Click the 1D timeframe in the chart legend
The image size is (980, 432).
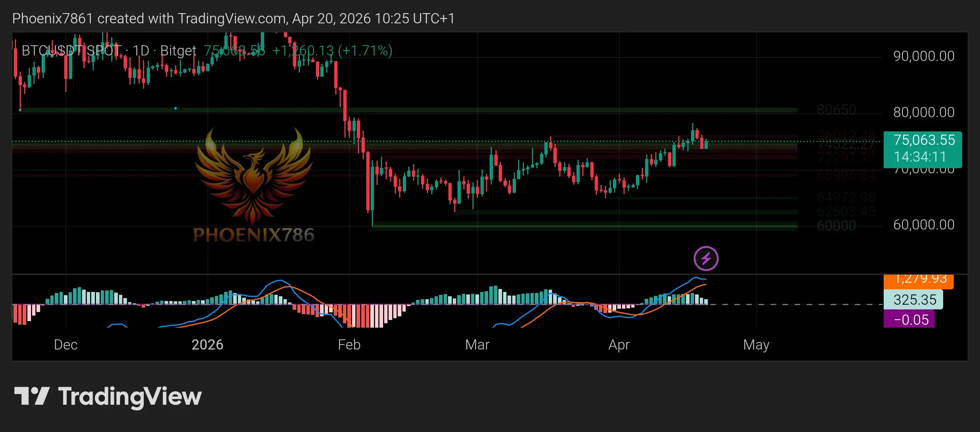141,51
